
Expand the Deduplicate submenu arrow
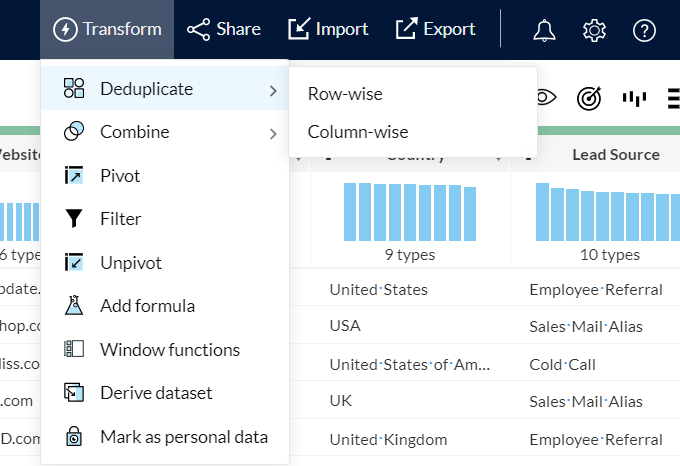click(273, 90)
